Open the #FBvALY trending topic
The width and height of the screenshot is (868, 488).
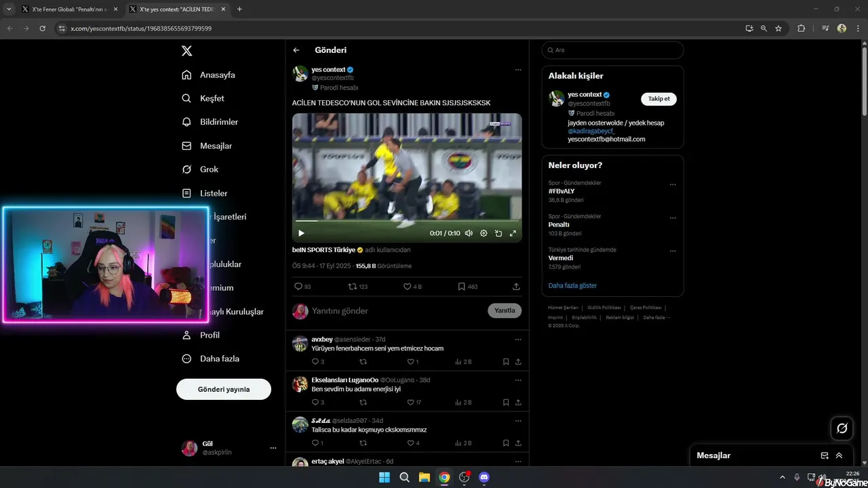tap(561, 191)
